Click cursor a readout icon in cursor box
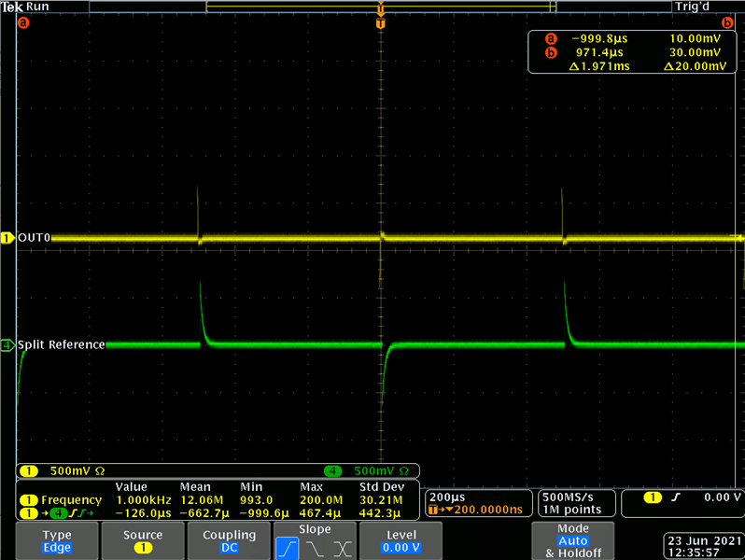The height and width of the screenshot is (560, 745). coord(551,38)
